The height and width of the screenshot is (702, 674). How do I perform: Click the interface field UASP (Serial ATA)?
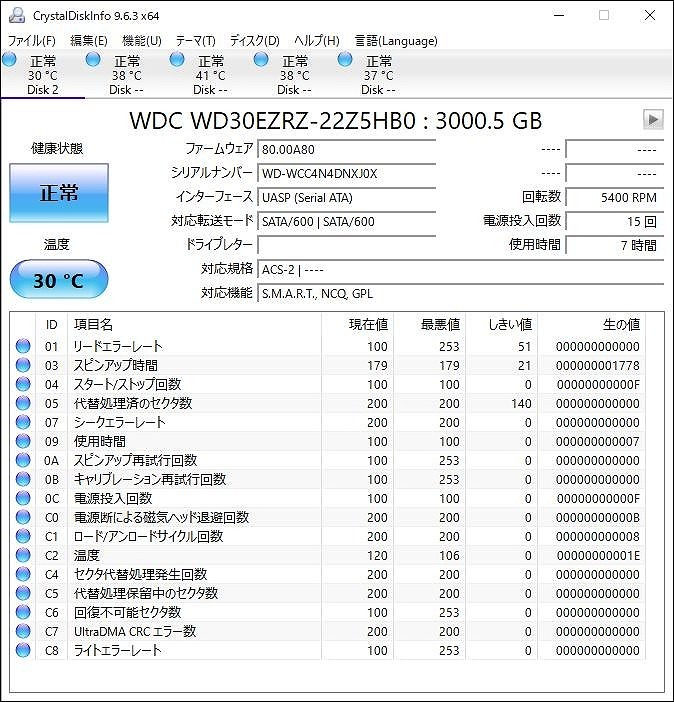347,197
